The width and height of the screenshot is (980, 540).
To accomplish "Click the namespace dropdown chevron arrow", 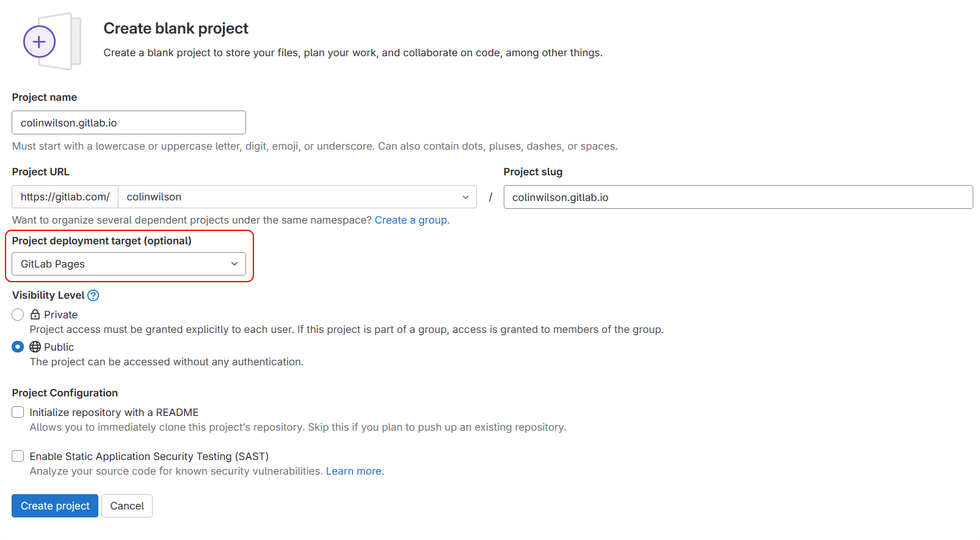I will click(x=465, y=197).
